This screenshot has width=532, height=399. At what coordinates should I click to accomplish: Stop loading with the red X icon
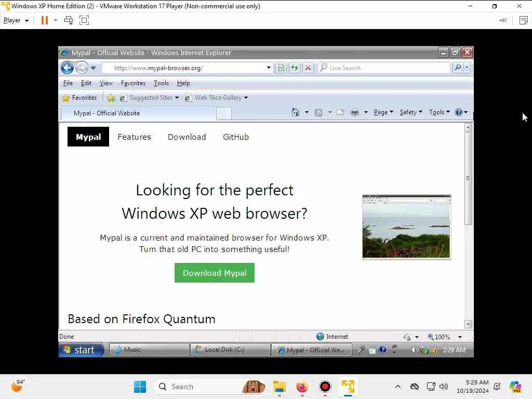308,68
